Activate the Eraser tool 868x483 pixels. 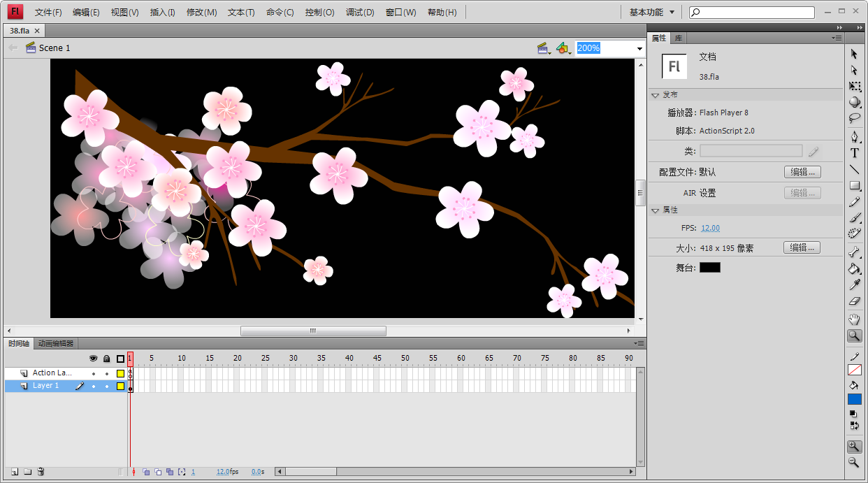click(x=854, y=301)
